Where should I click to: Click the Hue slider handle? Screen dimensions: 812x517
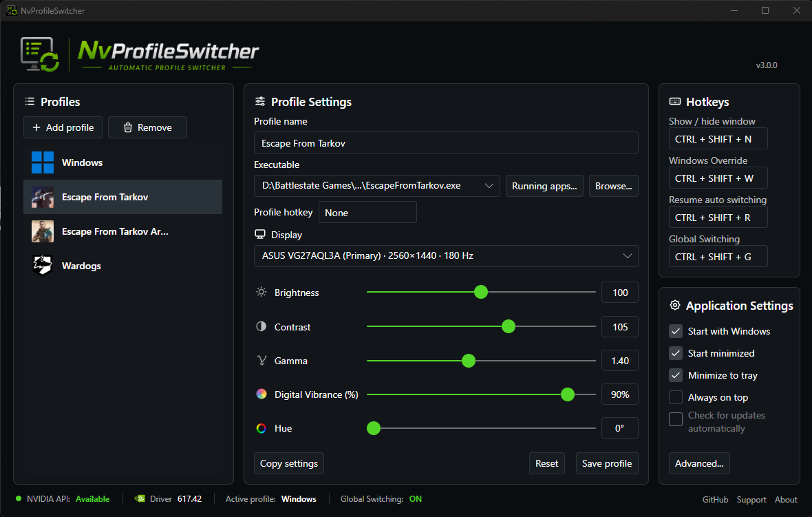coord(374,428)
